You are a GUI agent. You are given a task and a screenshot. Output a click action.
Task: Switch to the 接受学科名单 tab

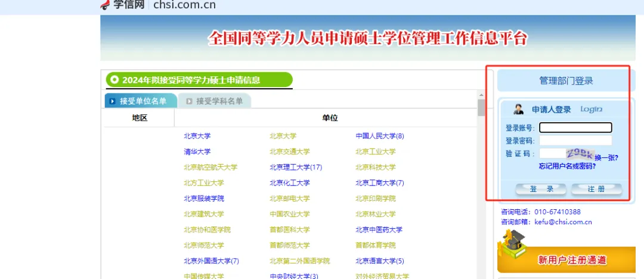click(215, 101)
